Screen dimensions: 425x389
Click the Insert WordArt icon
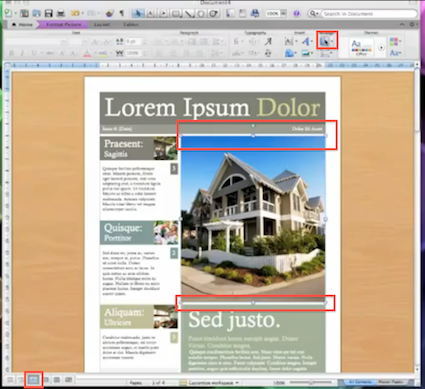coord(306,42)
